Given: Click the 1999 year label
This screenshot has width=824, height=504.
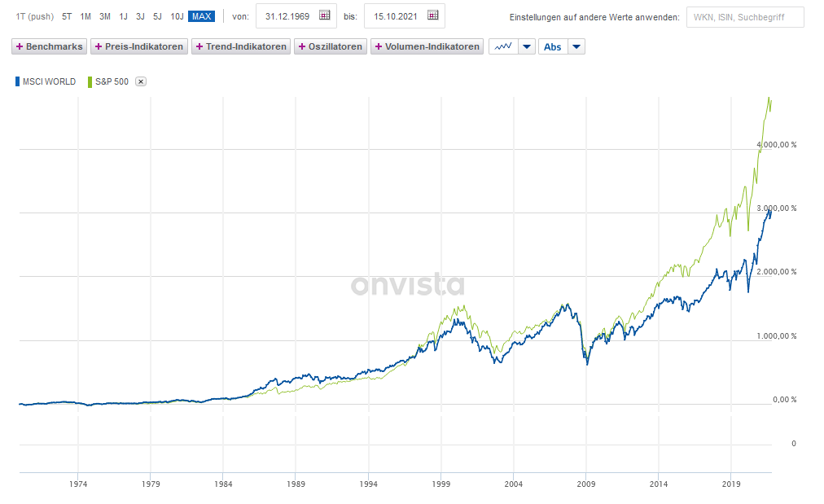Looking at the screenshot, I should 440,484.
